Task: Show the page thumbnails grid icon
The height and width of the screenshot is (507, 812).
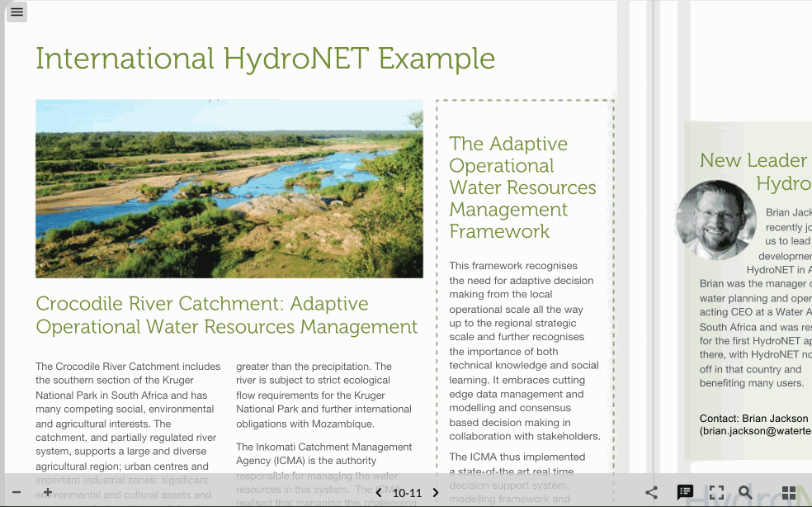Action: [789, 492]
